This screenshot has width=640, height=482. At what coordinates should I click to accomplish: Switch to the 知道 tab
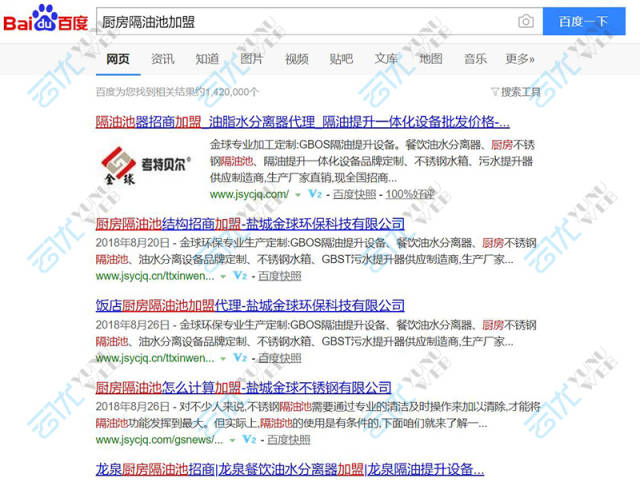coord(207,59)
